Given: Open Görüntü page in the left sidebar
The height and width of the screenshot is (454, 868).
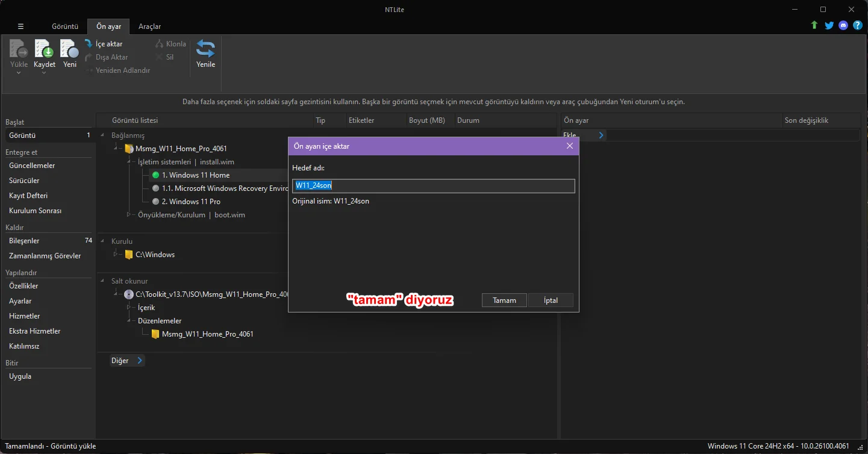Looking at the screenshot, I should pyautogui.click(x=49, y=135).
